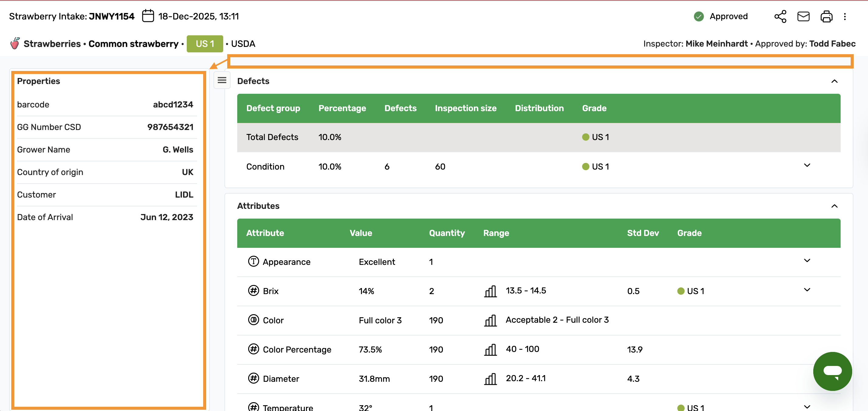
Task: Click the email envelope icon
Action: tap(803, 16)
